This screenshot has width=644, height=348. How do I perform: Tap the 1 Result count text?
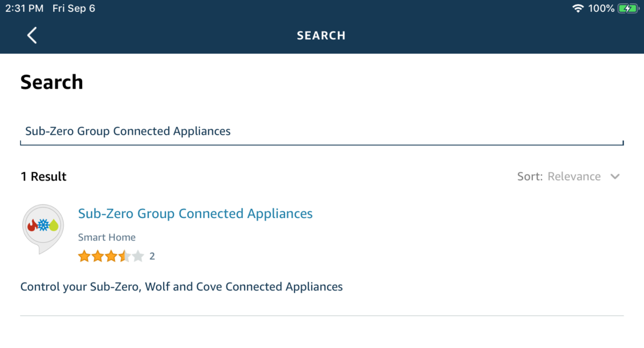pos(43,177)
